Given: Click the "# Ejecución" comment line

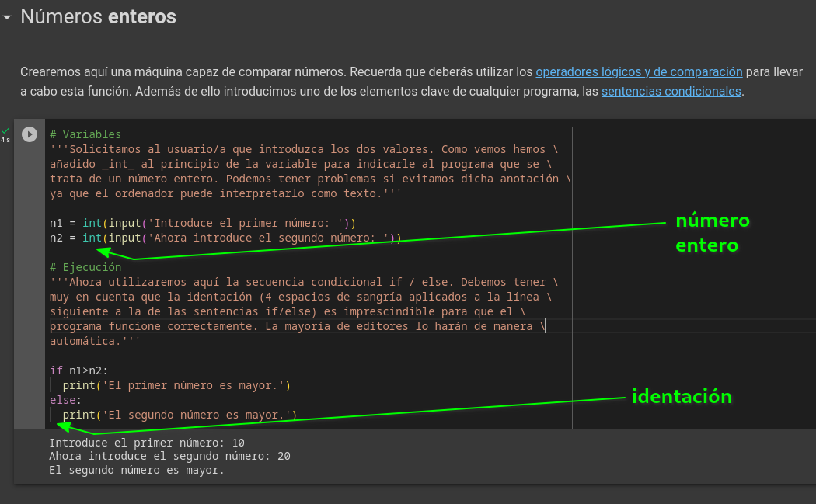Looking at the screenshot, I should coord(85,267).
